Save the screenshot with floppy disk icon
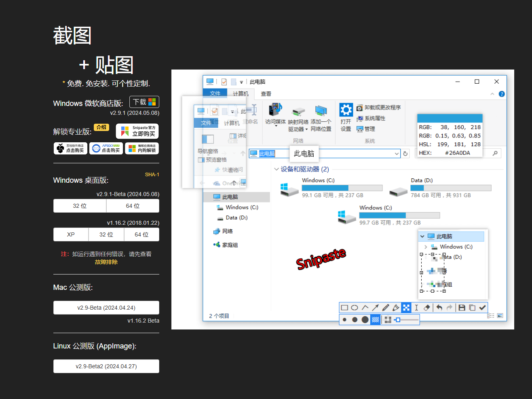 tap(462, 308)
